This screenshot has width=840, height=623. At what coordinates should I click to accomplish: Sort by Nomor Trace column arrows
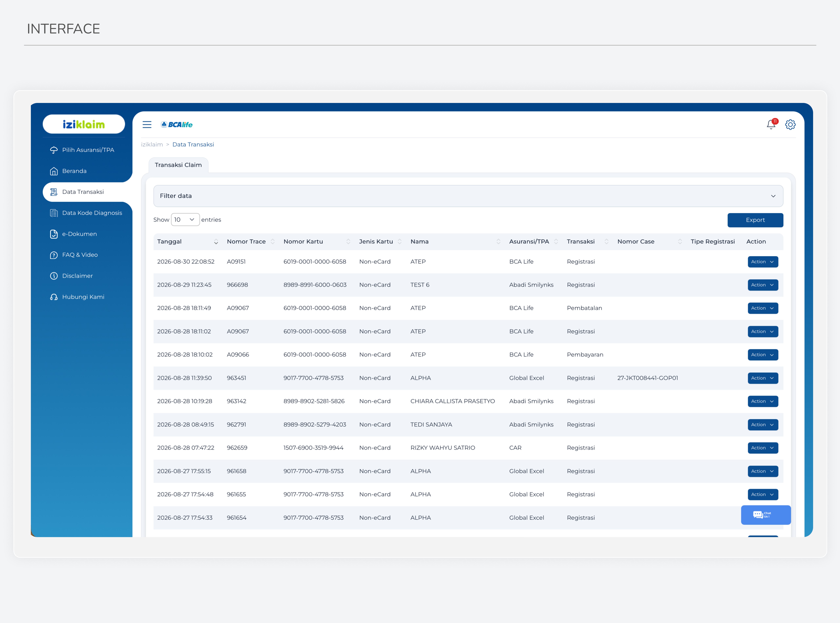pos(273,242)
